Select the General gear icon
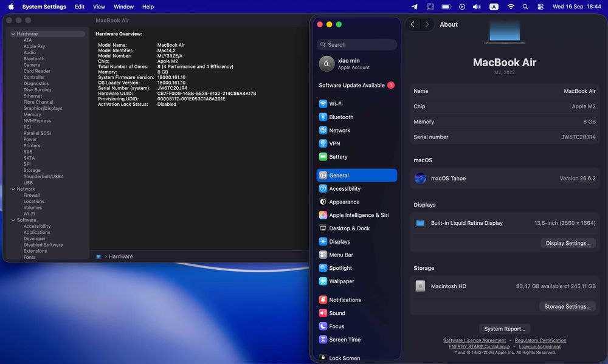This screenshot has height=364, width=608. click(x=323, y=175)
